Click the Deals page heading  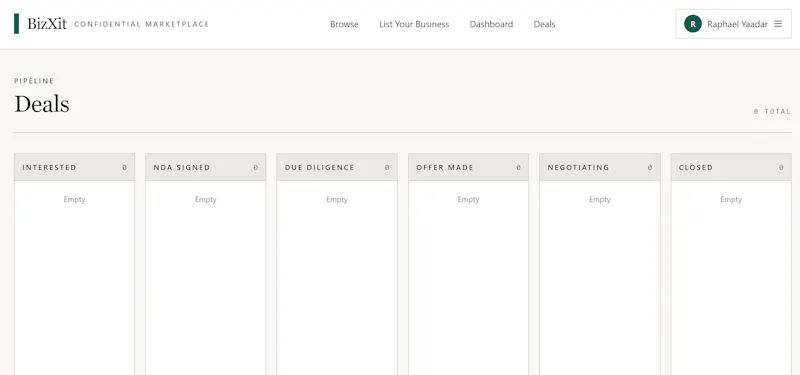(42, 104)
